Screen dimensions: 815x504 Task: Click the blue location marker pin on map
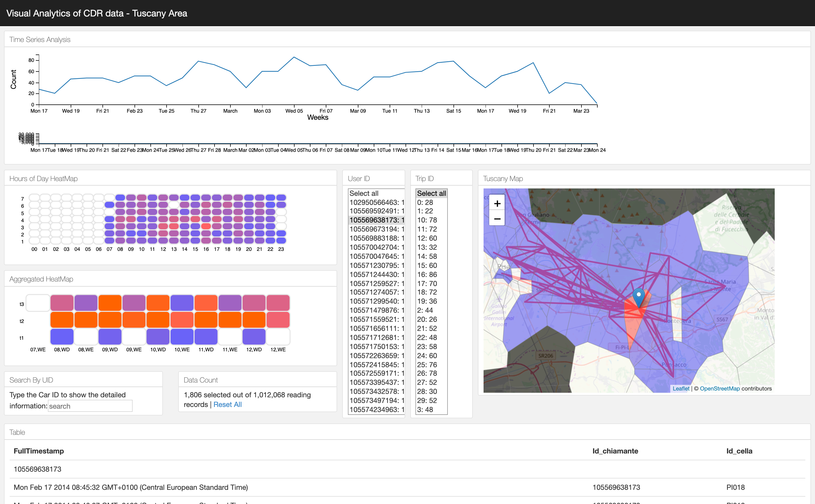638,298
